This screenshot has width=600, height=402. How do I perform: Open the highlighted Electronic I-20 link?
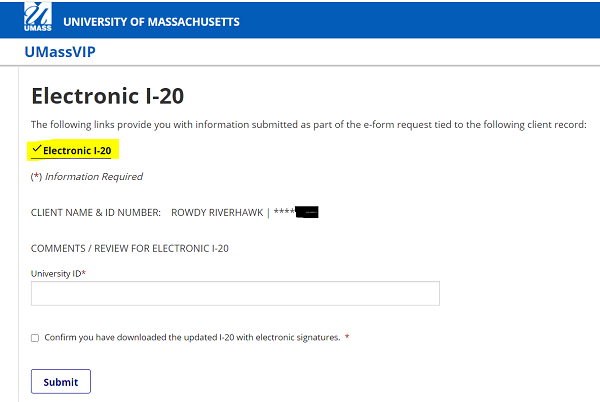[77, 151]
